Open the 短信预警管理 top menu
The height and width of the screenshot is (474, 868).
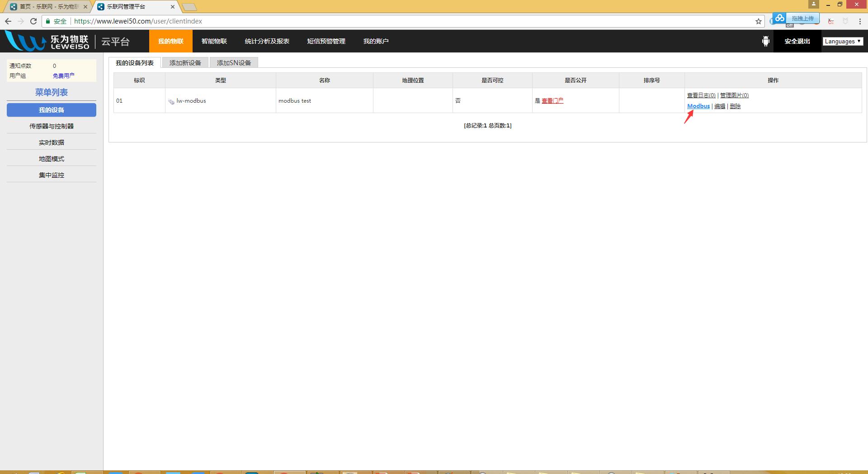(326, 41)
